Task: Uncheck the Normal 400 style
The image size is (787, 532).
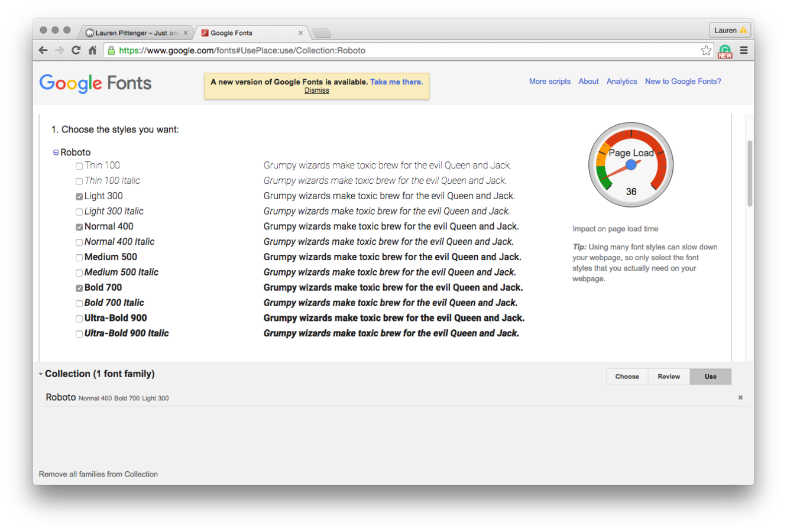Action: [x=79, y=227]
